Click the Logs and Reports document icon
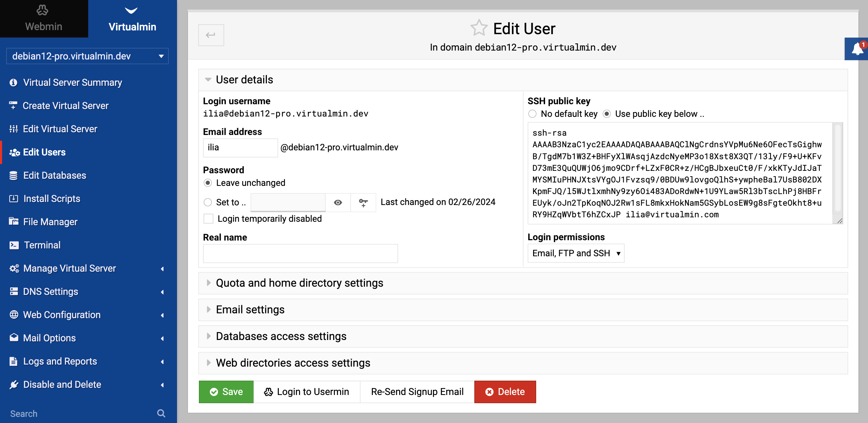The image size is (868, 423). click(13, 361)
